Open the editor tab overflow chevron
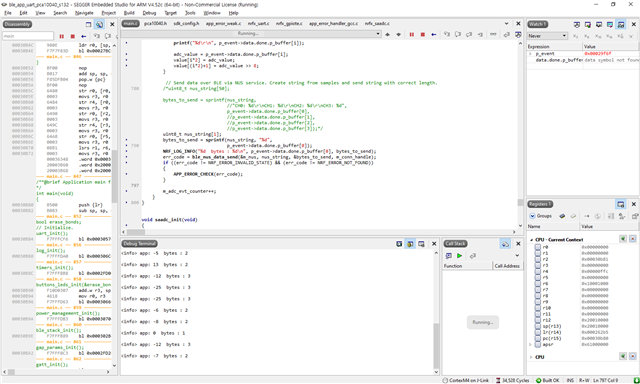 coord(507,24)
